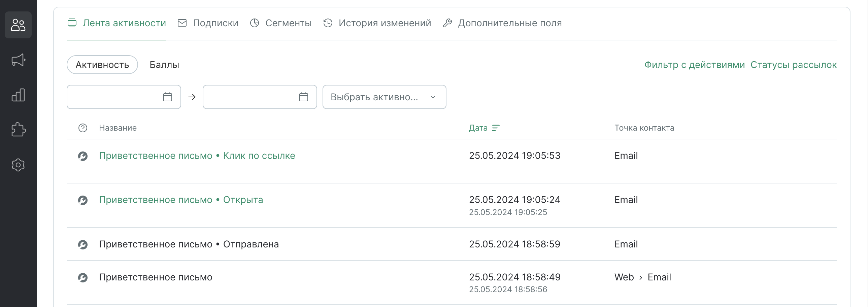Click Приветственное письмо • Отправлена text
This screenshot has width=868, height=307.
point(189,244)
